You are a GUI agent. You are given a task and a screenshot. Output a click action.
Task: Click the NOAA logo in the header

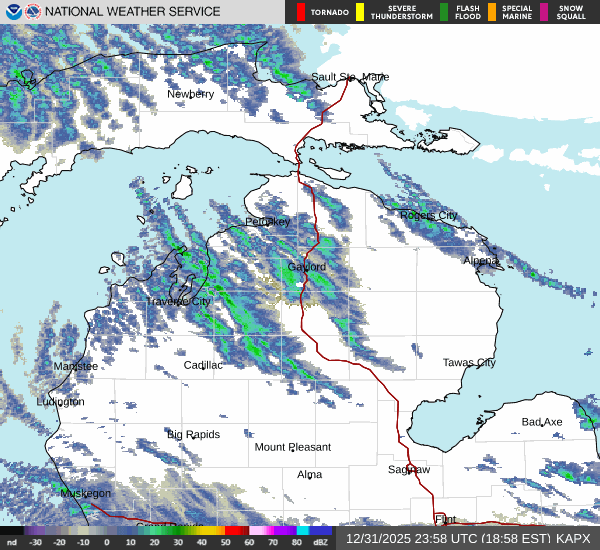[x=12, y=12]
